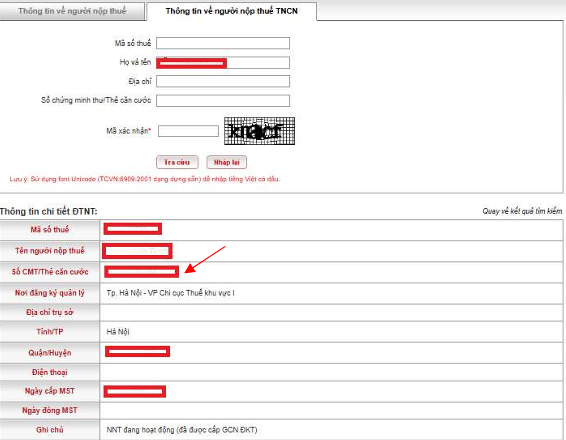
Task: Select 'Thông tin về người nộp thuế TNCN' tab
Action: (x=232, y=11)
